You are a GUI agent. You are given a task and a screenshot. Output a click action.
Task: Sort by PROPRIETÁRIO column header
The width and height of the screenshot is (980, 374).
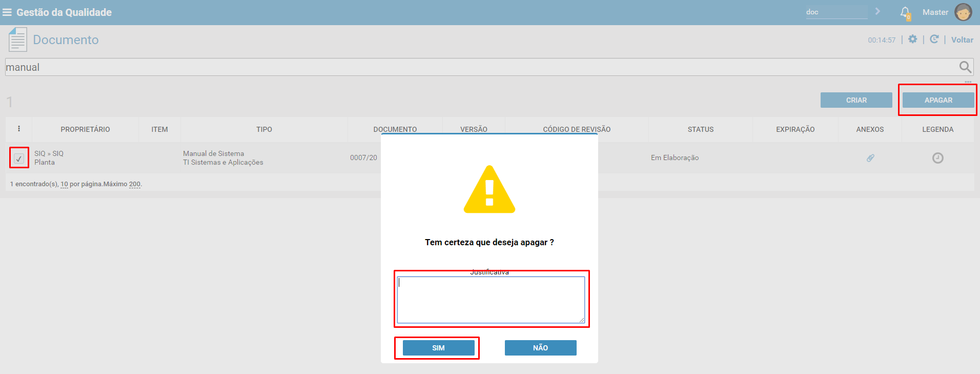(85, 129)
